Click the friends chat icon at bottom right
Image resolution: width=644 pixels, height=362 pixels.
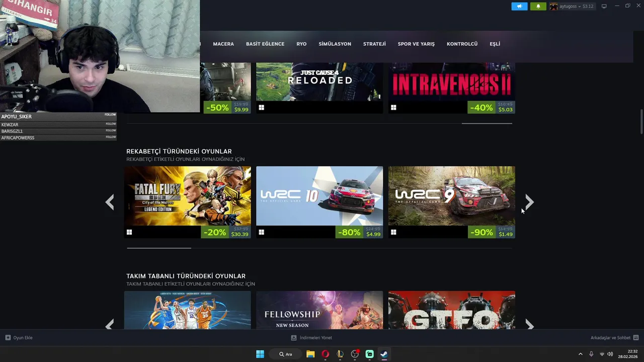[x=636, y=338]
